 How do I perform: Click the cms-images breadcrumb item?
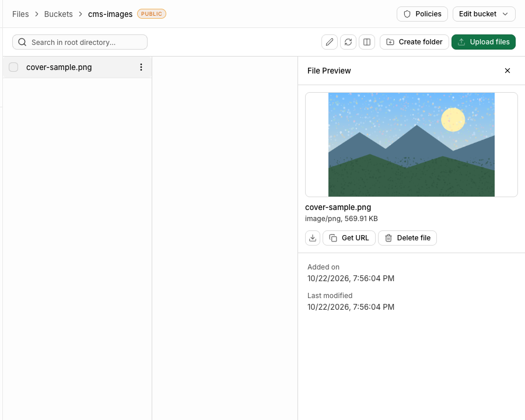point(110,14)
